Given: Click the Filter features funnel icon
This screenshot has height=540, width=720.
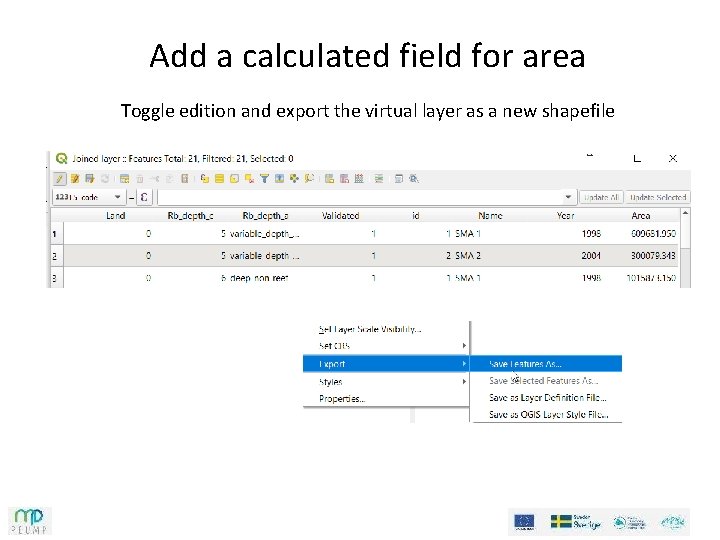Looking at the screenshot, I should point(264,179).
